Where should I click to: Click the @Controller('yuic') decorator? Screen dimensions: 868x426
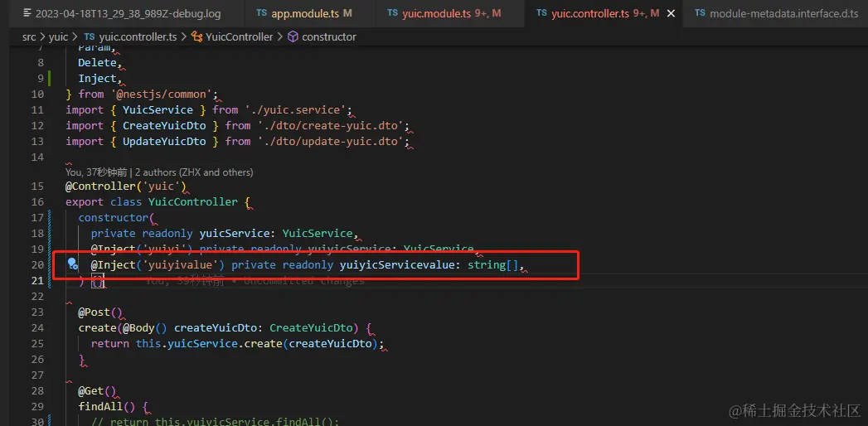point(125,186)
